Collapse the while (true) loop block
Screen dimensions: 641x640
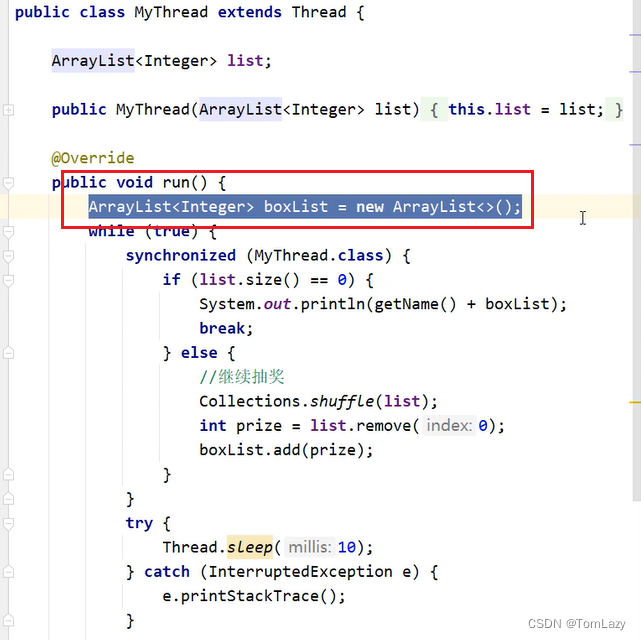tap(8, 232)
